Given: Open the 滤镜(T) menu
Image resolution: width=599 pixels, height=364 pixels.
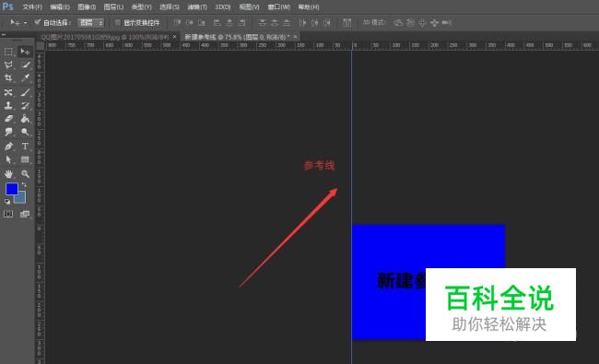Looking at the screenshot, I should [x=197, y=6].
